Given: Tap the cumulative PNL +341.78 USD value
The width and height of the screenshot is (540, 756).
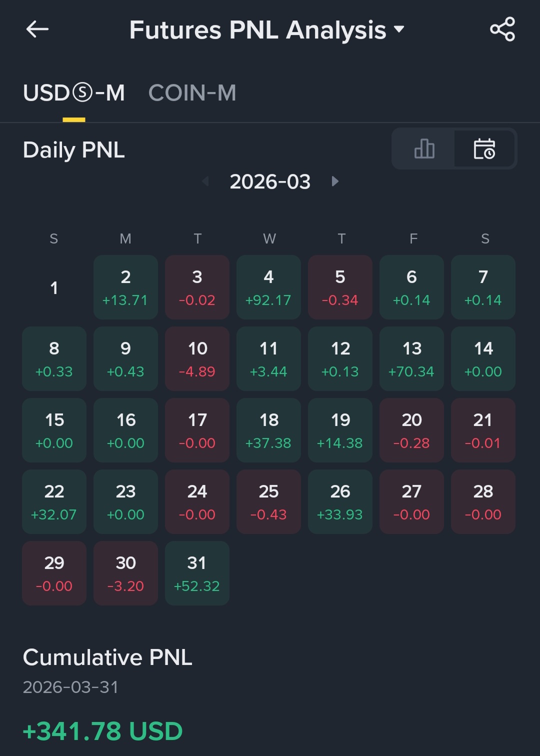Looking at the screenshot, I should (x=103, y=731).
